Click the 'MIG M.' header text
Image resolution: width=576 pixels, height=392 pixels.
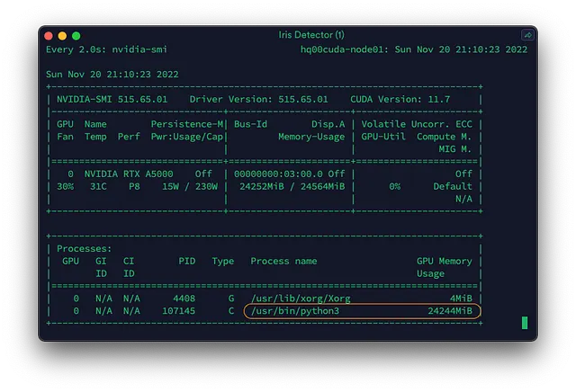[455, 149]
